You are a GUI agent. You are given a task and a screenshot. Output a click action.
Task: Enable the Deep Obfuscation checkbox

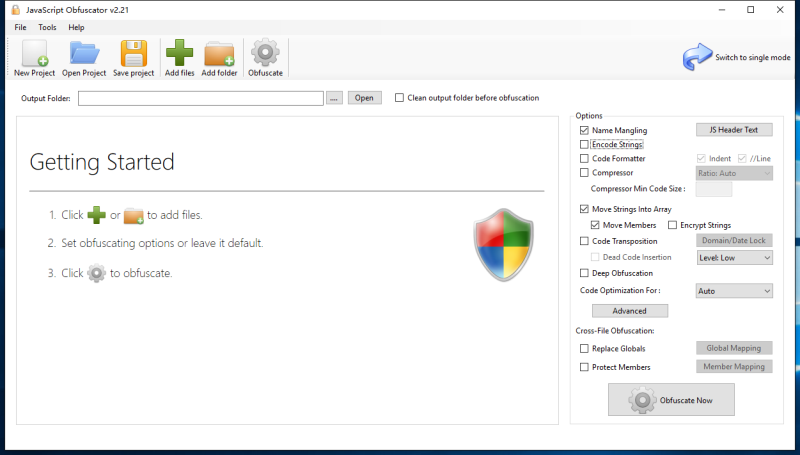(x=585, y=273)
